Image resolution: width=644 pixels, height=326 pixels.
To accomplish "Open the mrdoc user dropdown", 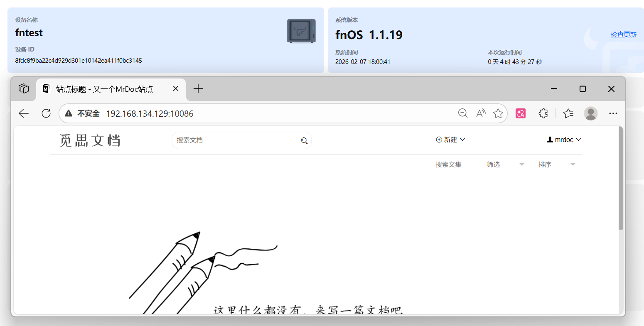I will [x=564, y=140].
